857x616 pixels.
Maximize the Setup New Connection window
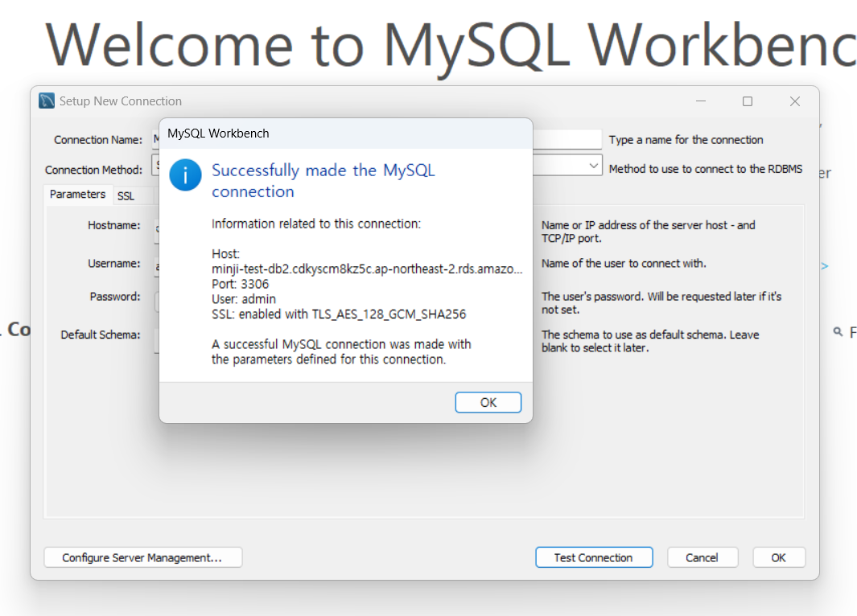(x=748, y=101)
